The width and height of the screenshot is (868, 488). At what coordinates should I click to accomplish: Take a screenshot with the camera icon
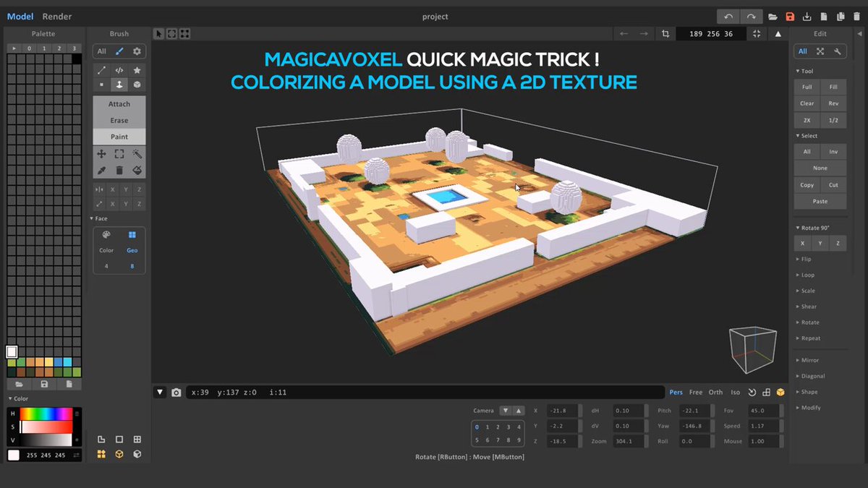coord(176,393)
